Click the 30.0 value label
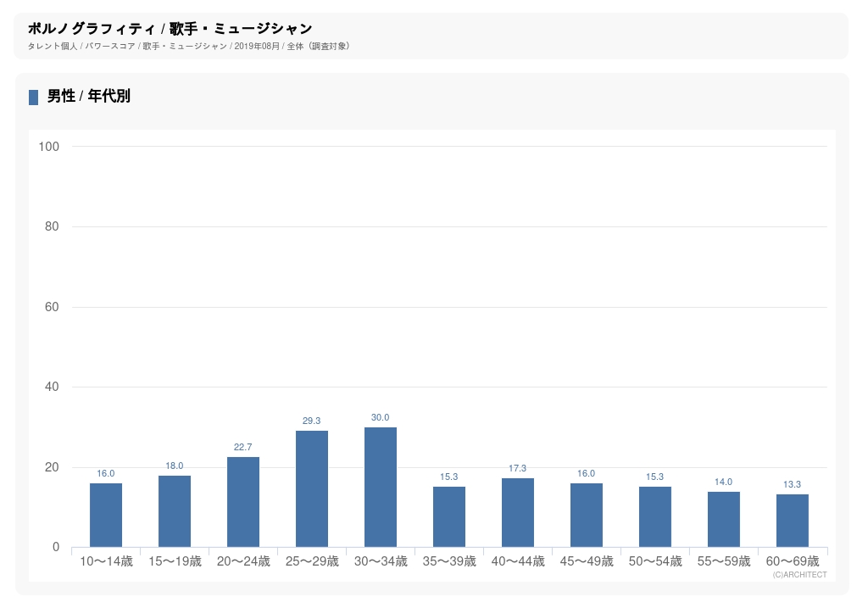This screenshot has height=608, width=868. 381,417
